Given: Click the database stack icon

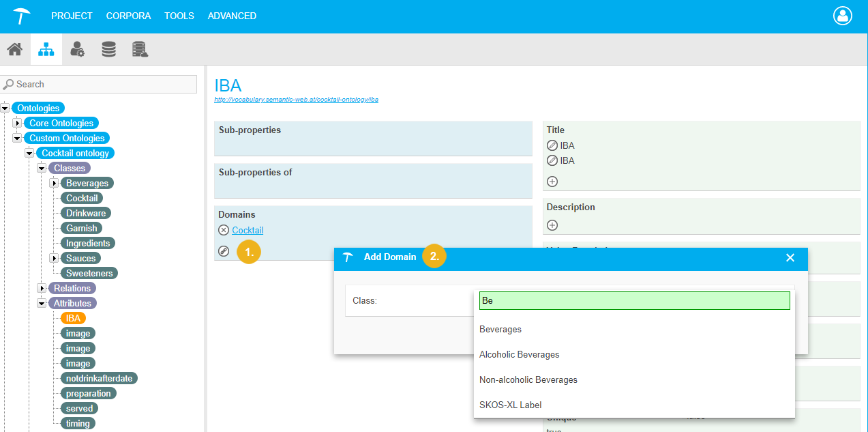Looking at the screenshot, I should pos(108,50).
